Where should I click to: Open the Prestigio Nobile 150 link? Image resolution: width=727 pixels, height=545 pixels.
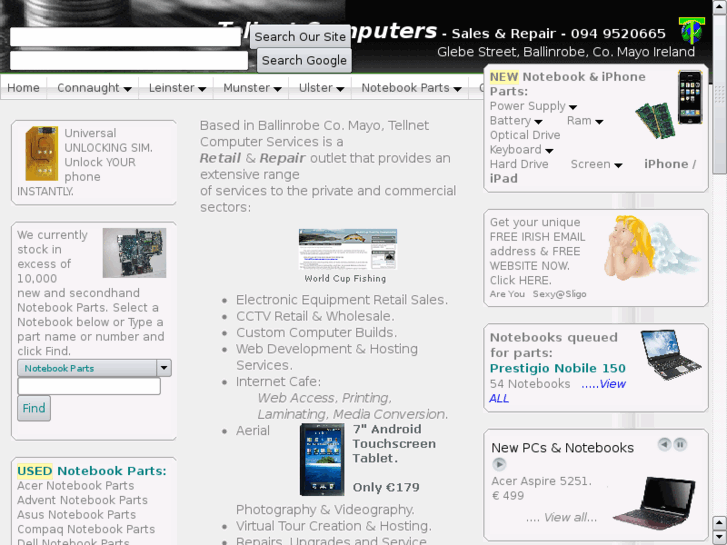coord(558,368)
